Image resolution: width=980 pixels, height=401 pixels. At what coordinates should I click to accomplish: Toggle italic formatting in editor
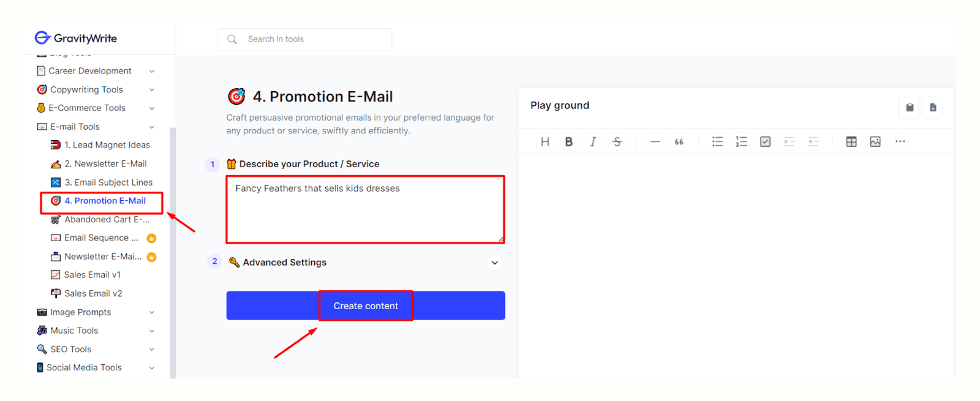coord(593,142)
